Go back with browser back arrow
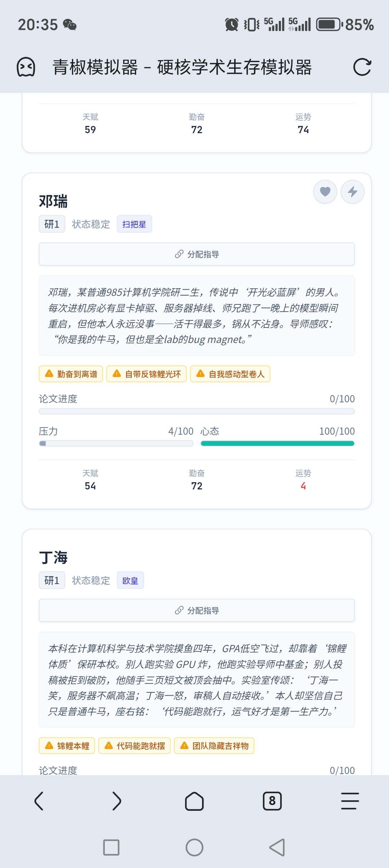Screen dimensions: 389x868 pyautogui.click(x=39, y=801)
